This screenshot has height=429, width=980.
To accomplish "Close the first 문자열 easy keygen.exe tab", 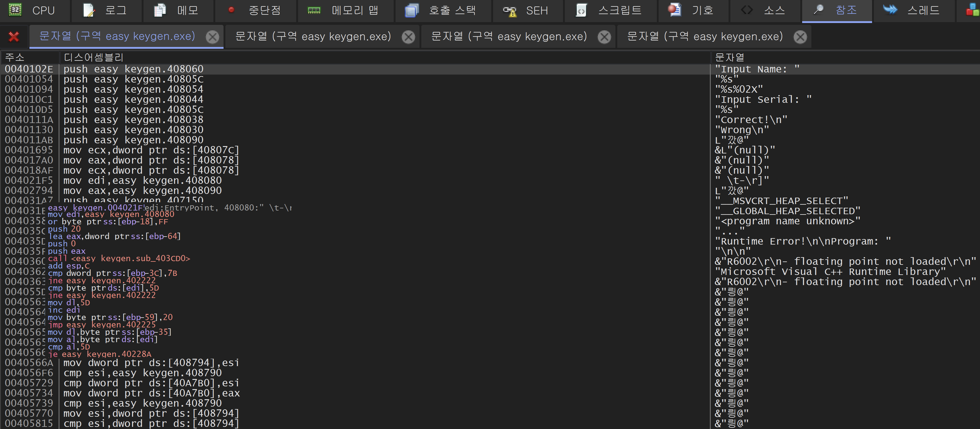I will click(x=212, y=37).
